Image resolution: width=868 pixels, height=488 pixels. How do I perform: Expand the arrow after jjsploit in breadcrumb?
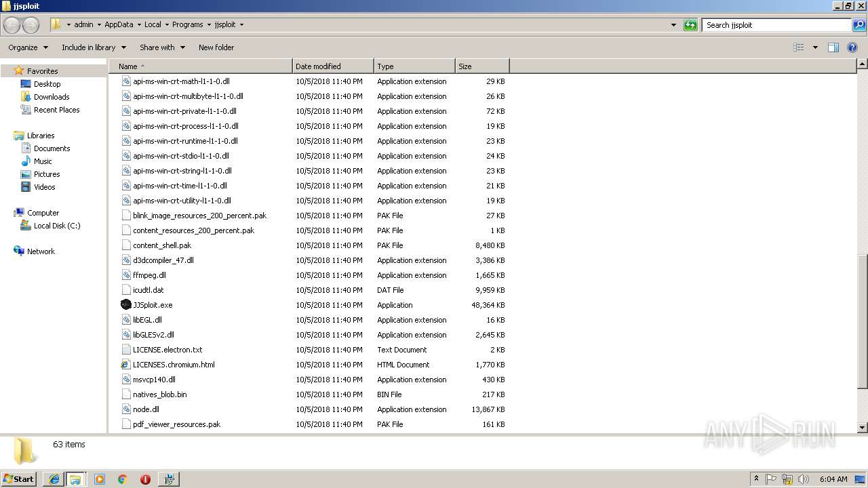241,25
